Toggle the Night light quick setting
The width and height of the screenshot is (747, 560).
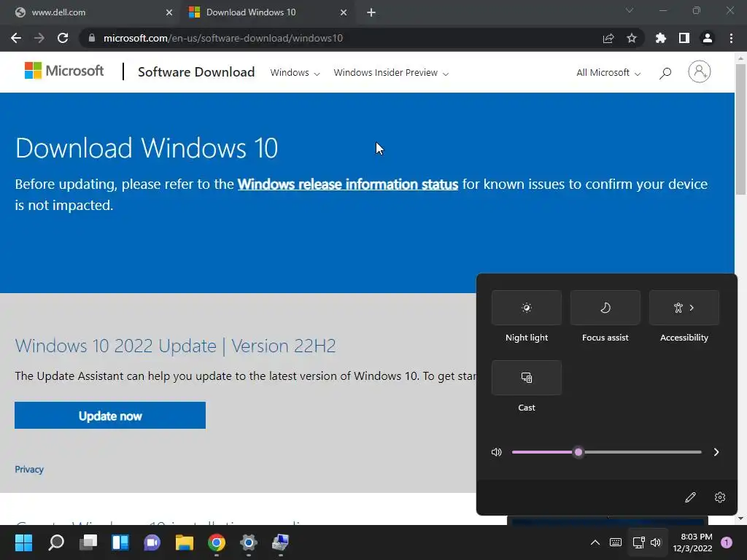coord(527,308)
